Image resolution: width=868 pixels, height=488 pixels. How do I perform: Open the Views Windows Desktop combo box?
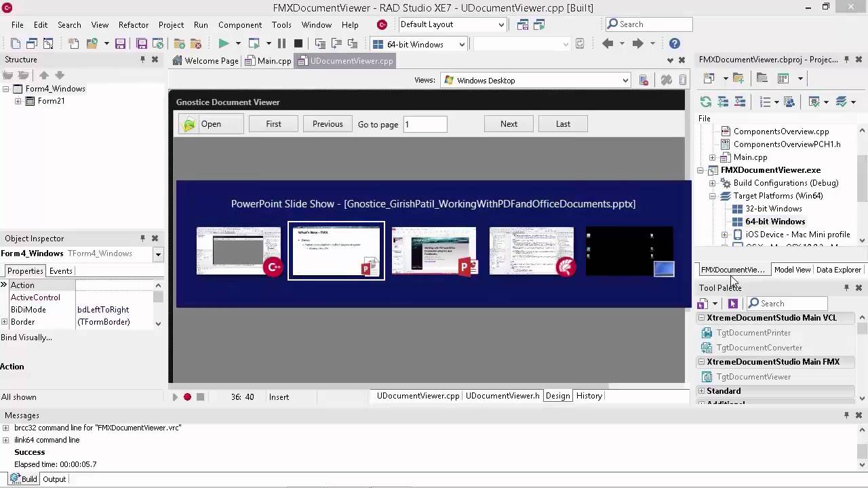coord(536,80)
